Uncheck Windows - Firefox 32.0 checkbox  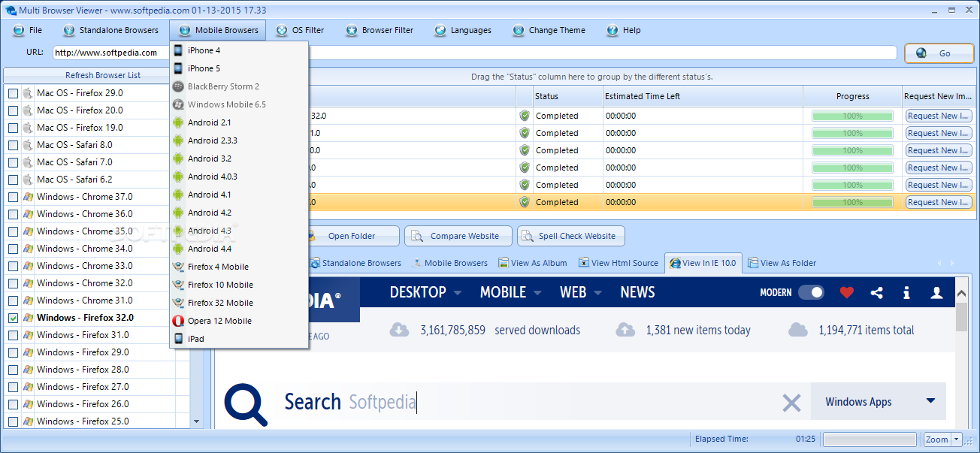click(13, 318)
